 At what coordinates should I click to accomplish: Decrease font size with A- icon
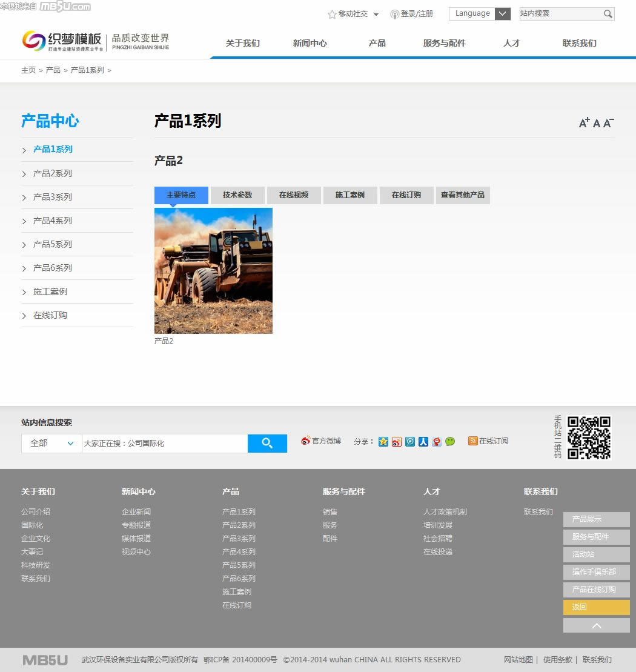(x=609, y=123)
